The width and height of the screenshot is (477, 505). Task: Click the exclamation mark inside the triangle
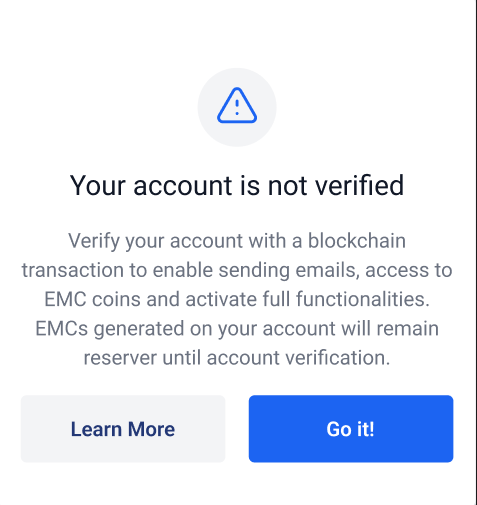237,107
